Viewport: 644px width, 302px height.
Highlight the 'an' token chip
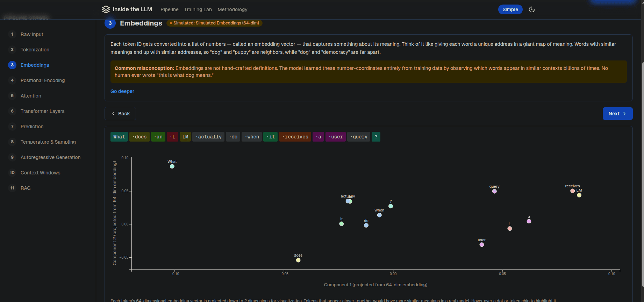158,137
